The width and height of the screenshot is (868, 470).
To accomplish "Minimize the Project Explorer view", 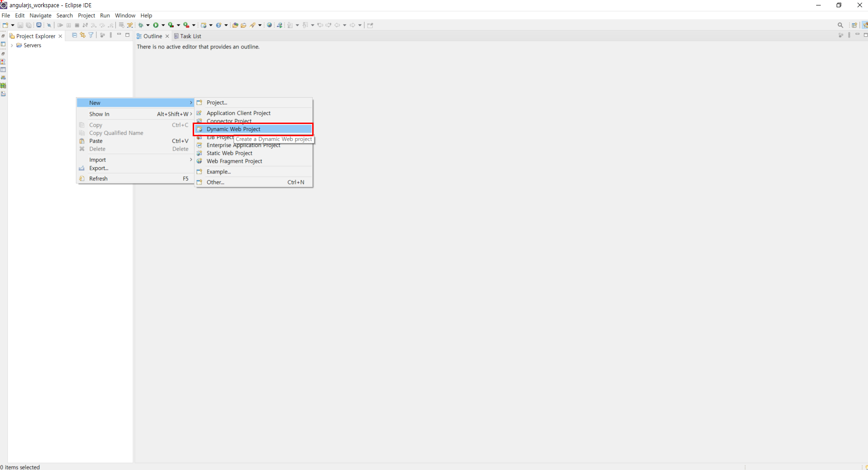I will (x=119, y=35).
